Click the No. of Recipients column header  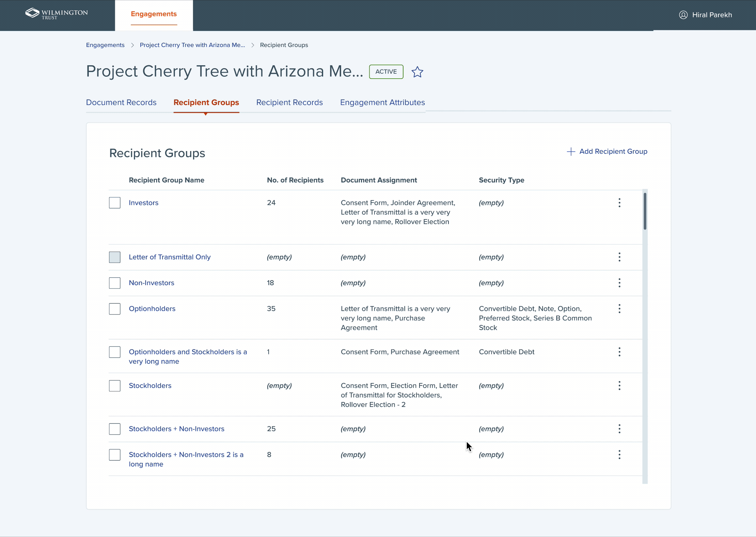pos(295,180)
